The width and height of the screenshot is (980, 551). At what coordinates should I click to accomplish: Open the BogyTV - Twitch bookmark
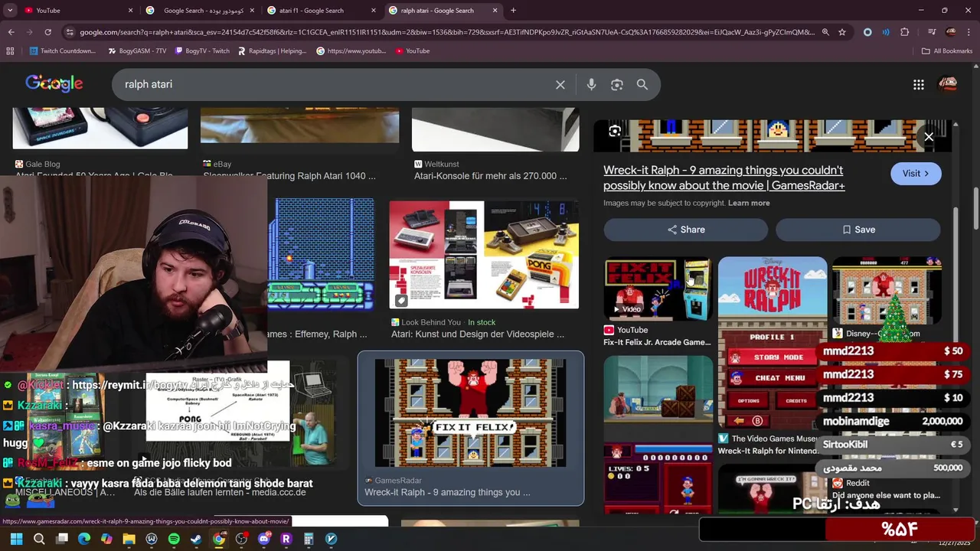coord(202,51)
